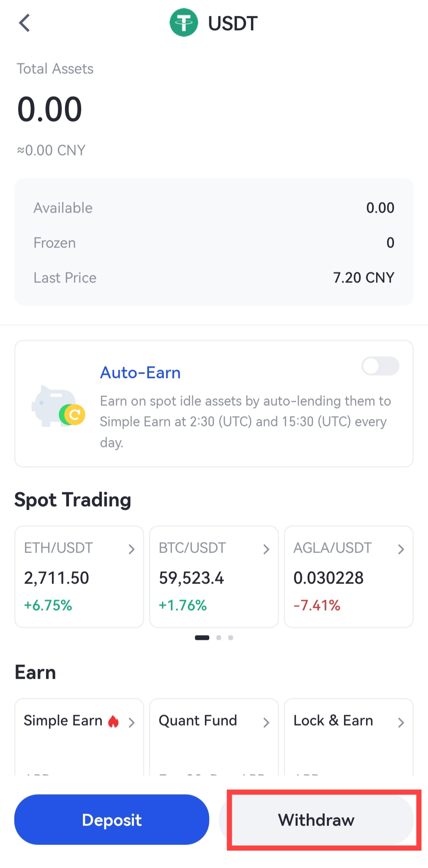Image resolution: width=428 pixels, height=868 pixels.
Task: Expand Simple Earn with its arrow
Action: click(132, 722)
